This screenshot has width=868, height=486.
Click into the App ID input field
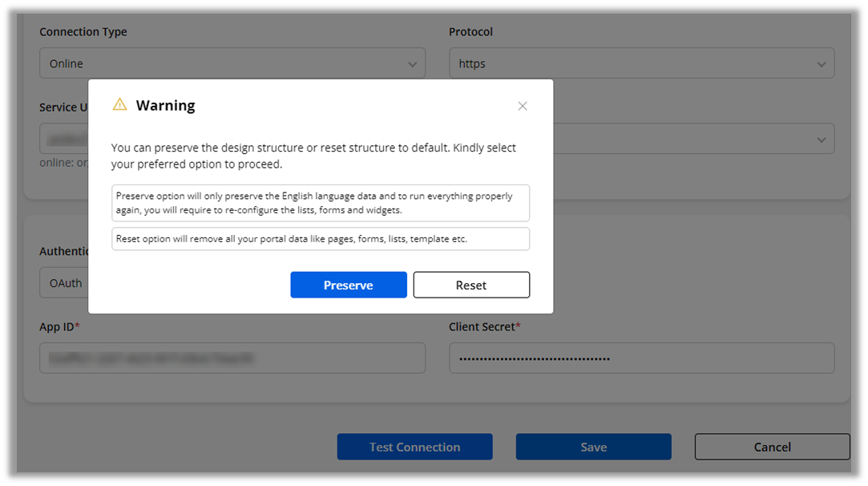tap(232, 358)
